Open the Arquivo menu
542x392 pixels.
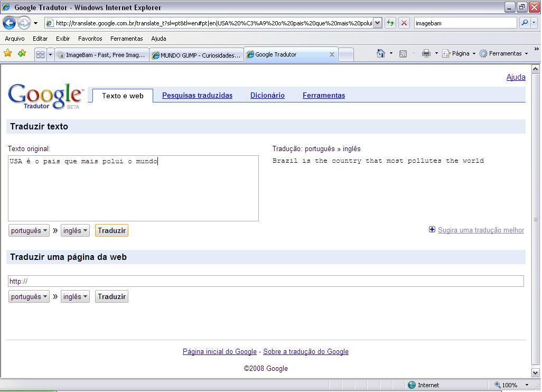point(14,39)
